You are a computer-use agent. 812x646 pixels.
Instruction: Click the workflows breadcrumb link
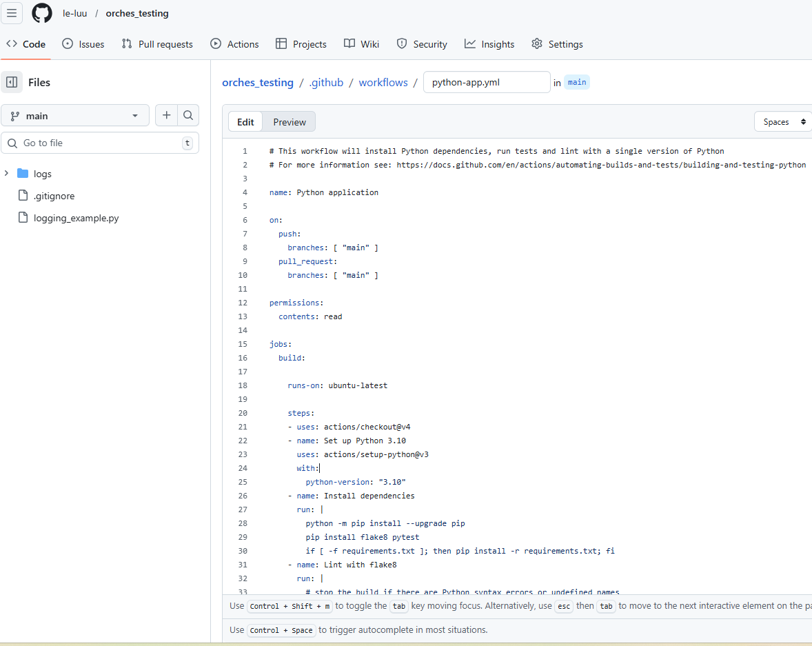click(x=383, y=83)
